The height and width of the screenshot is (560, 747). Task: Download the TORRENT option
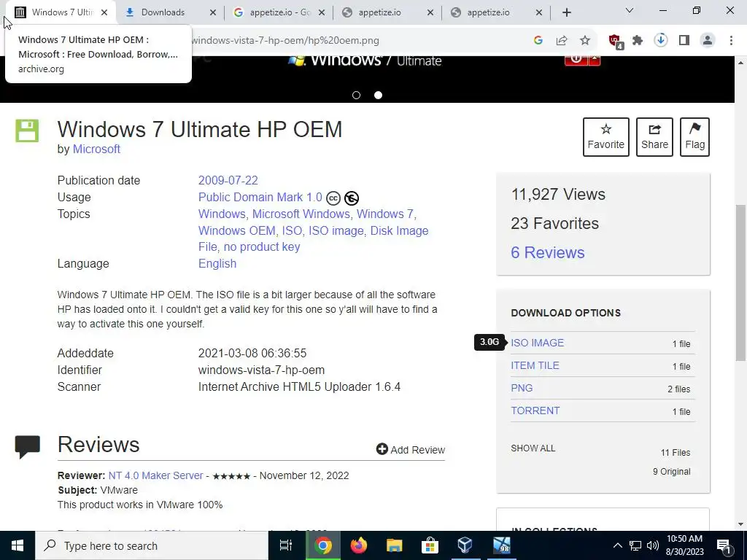pos(535,411)
